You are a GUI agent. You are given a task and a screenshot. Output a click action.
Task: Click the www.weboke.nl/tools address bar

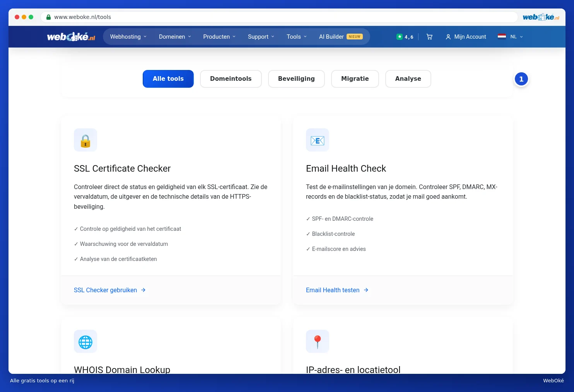tap(279, 17)
